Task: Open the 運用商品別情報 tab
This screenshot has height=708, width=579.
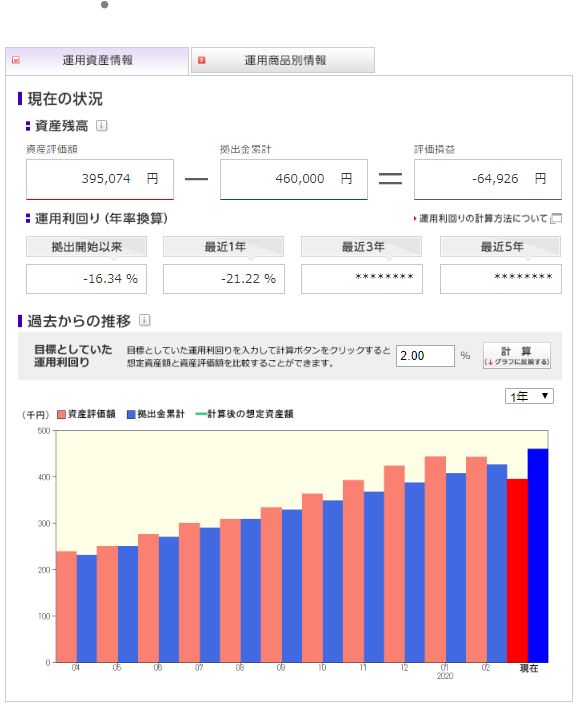Action: click(x=283, y=60)
